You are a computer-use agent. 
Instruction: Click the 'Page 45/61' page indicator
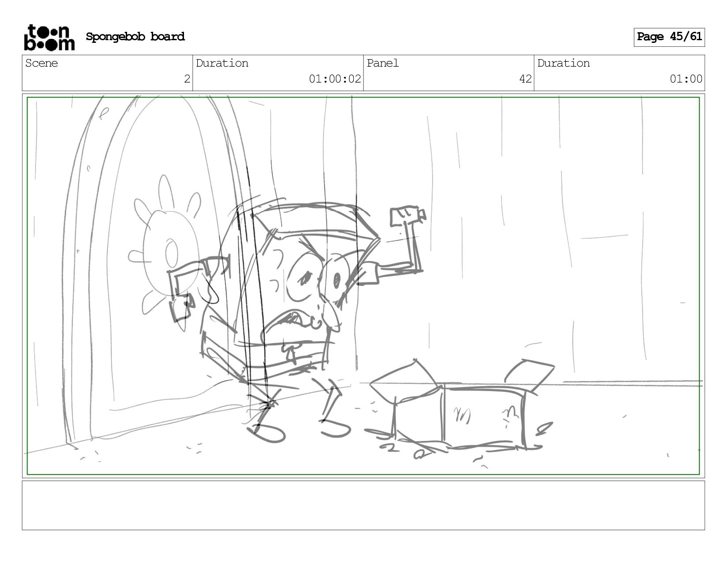pyautogui.click(x=669, y=37)
